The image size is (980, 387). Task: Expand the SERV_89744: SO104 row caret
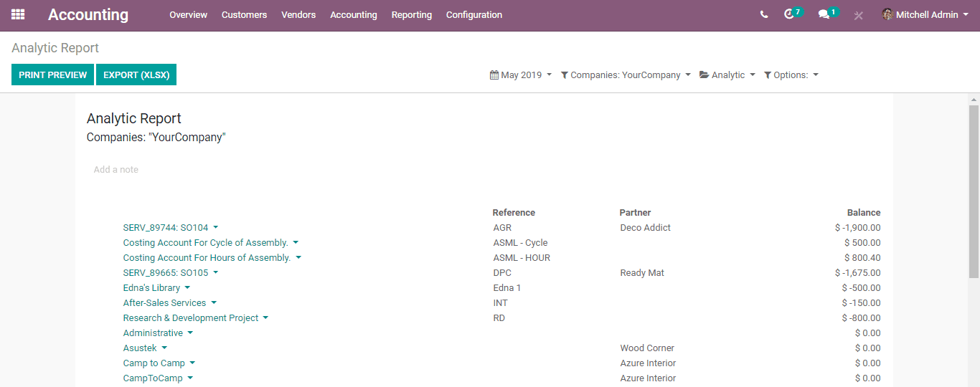coord(216,228)
